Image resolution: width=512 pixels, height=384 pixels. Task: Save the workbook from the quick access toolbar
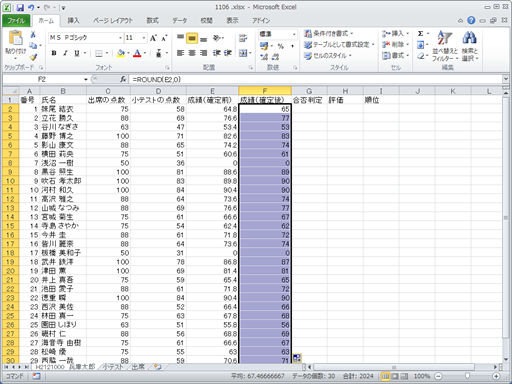coord(20,7)
